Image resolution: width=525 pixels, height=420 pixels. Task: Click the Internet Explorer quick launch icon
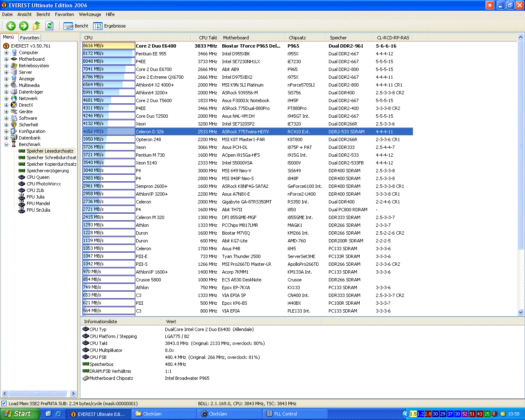(x=58, y=414)
